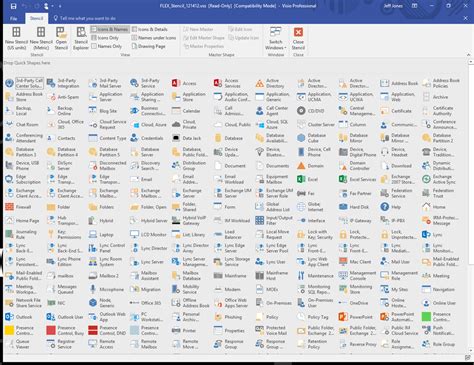Select the Microphone shape
474x365 pixels.
point(106,289)
